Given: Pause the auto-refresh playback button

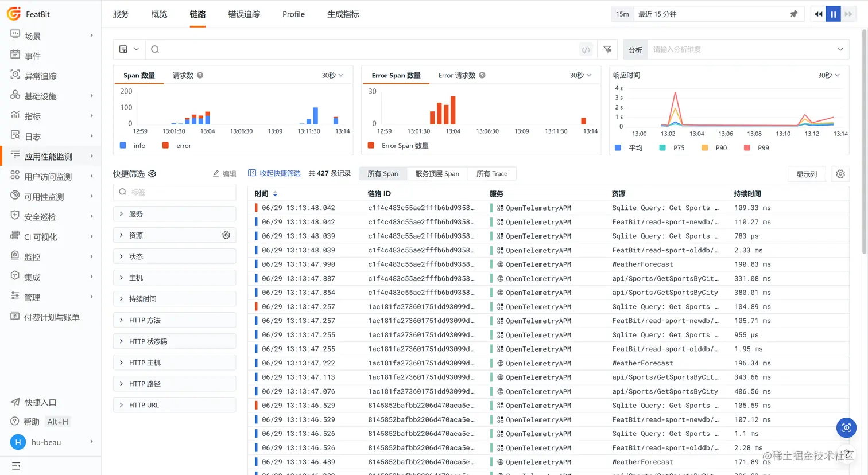Looking at the screenshot, I should pyautogui.click(x=833, y=14).
